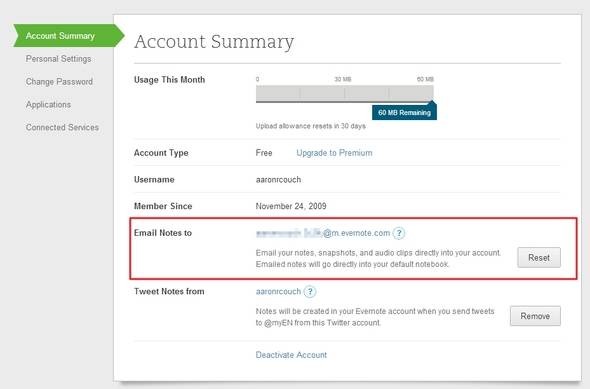Image resolution: width=590 pixels, height=389 pixels.
Task: Click the Usage This Month label
Action: [x=169, y=80]
